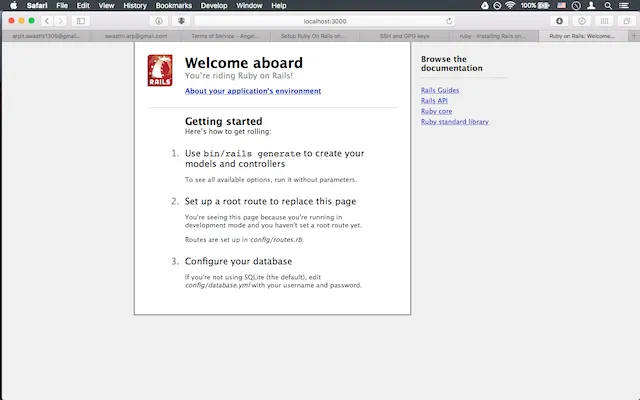Click the circular clock icon in menu bar

click(576, 5)
